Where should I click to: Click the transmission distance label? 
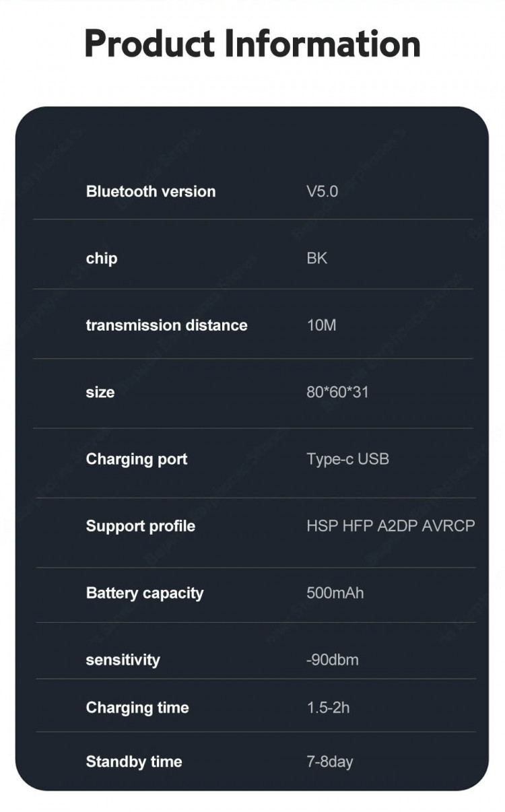click(166, 325)
